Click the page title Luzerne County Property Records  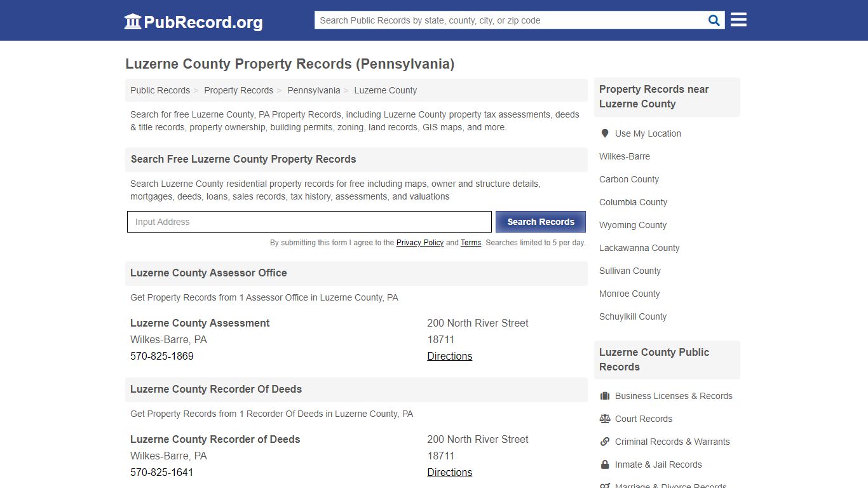(x=290, y=64)
